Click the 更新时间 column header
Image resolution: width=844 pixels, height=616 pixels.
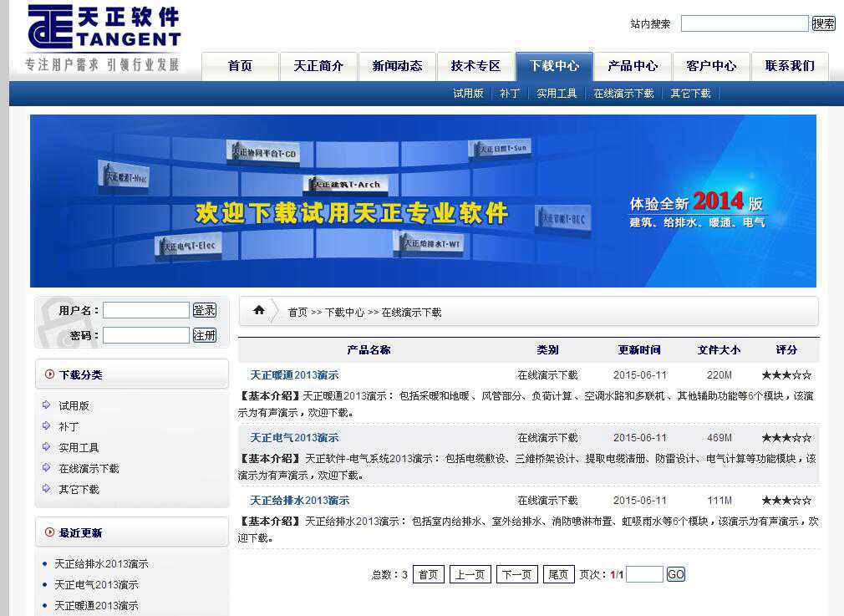639,350
